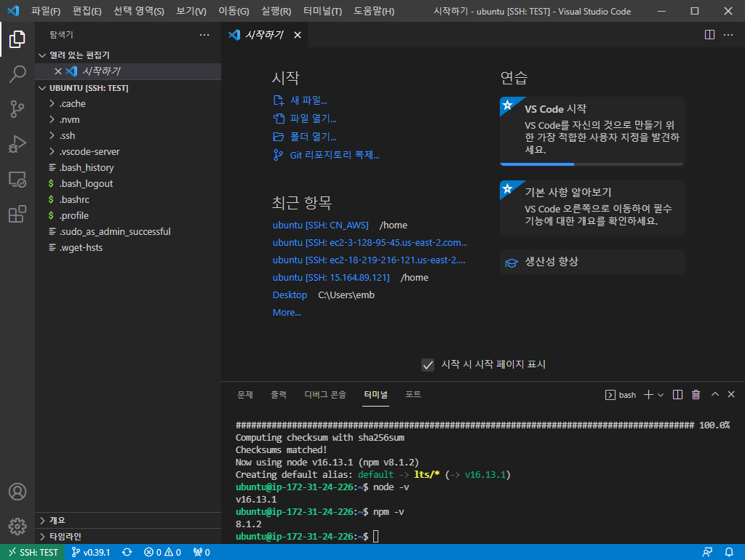The height and width of the screenshot is (560, 745).
Task: Click the feedback icon in status bar
Action: click(x=707, y=553)
